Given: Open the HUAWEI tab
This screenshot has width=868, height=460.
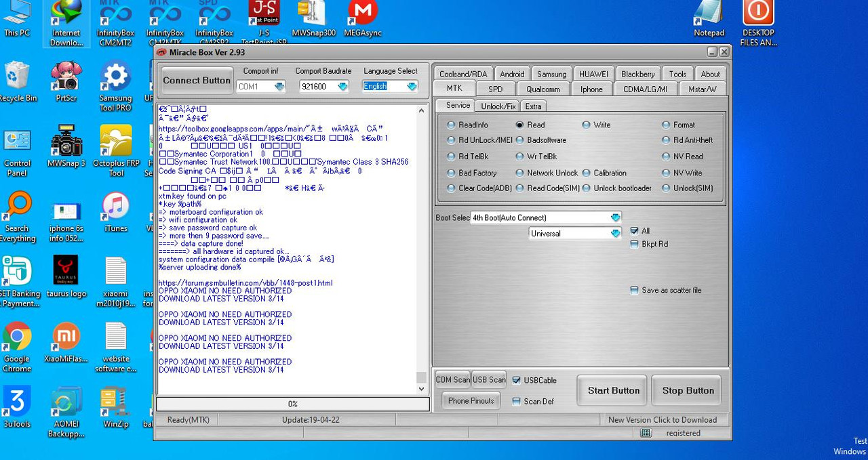Looking at the screenshot, I should click(593, 74).
